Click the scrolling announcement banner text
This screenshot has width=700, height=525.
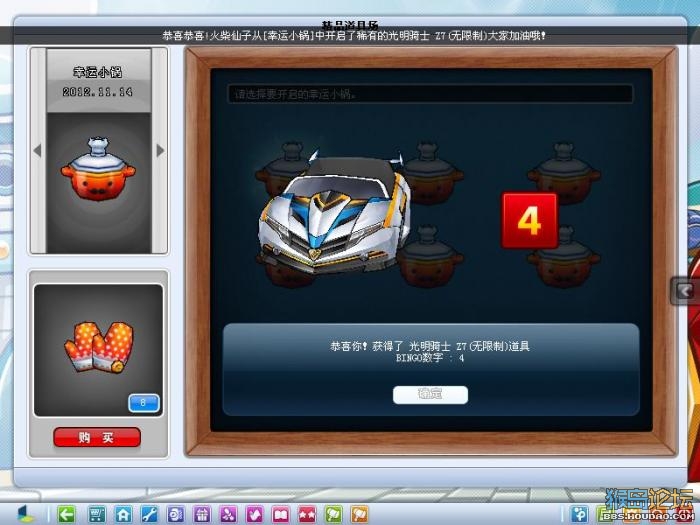tap(354, 36)
